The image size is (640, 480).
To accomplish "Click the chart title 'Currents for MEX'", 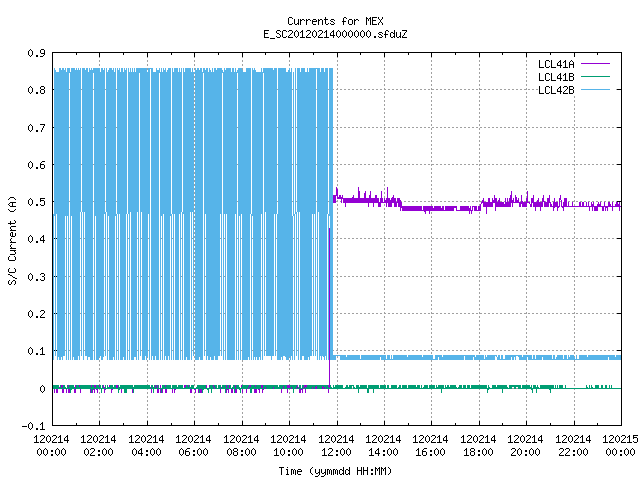I will click(x=335, y=21).
